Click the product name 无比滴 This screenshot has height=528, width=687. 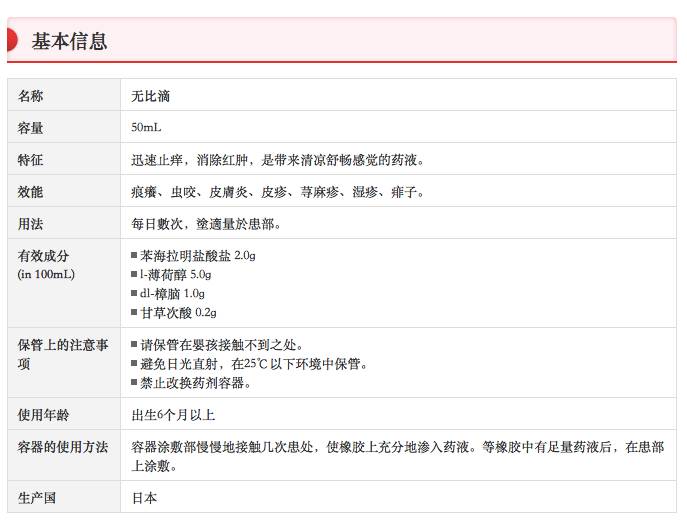pyautogui.click(x=150, y=96)
